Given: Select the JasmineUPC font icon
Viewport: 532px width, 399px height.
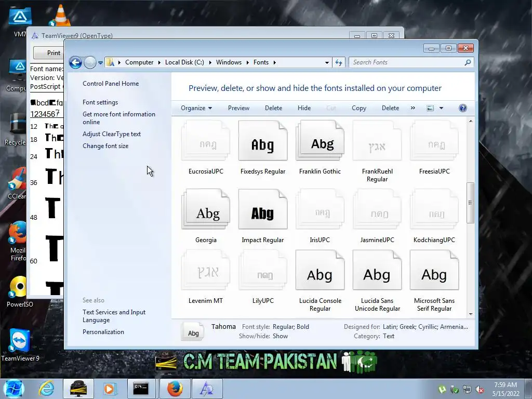Looking at the screenshot, I should click(377, 209).
